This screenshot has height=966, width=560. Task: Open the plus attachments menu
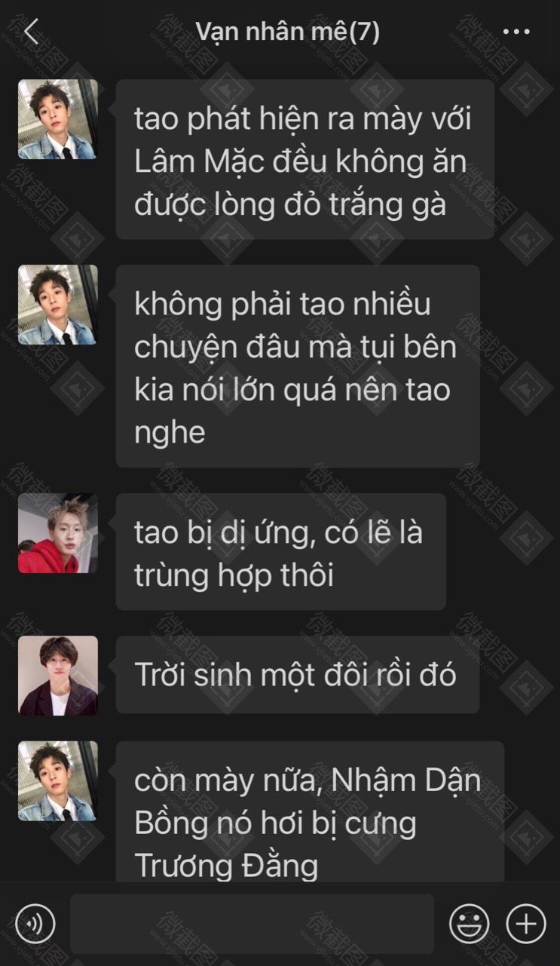tap(526, 923)
